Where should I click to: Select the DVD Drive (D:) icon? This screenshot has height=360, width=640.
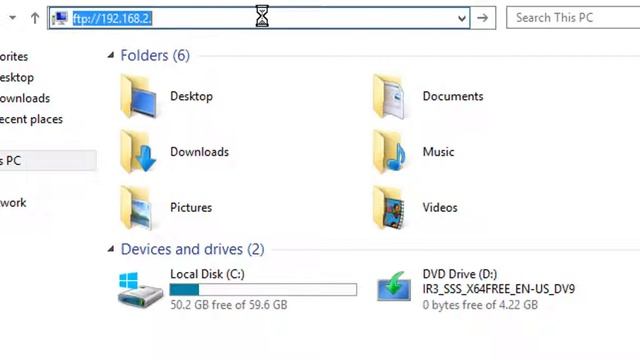coord(394,286)
